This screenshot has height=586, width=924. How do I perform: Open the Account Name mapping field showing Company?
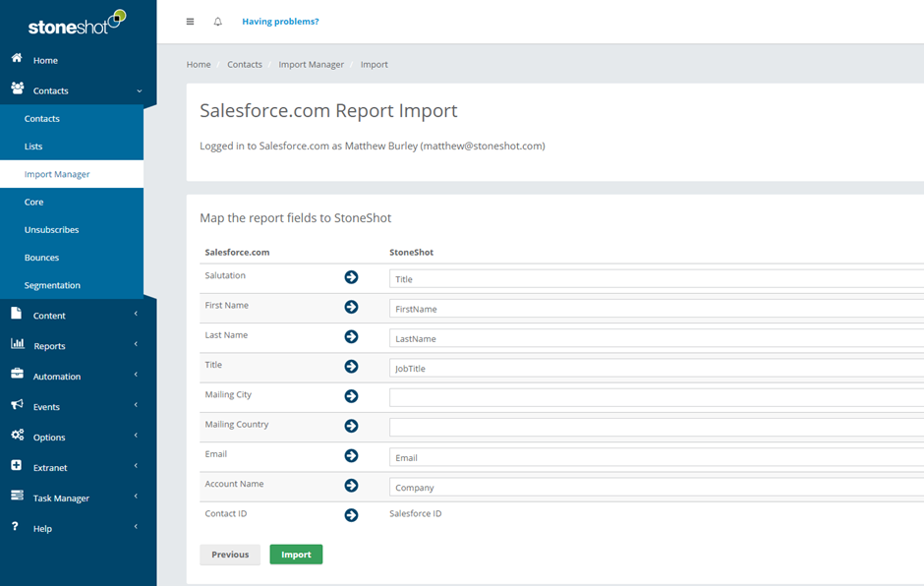tap(657, 487)
